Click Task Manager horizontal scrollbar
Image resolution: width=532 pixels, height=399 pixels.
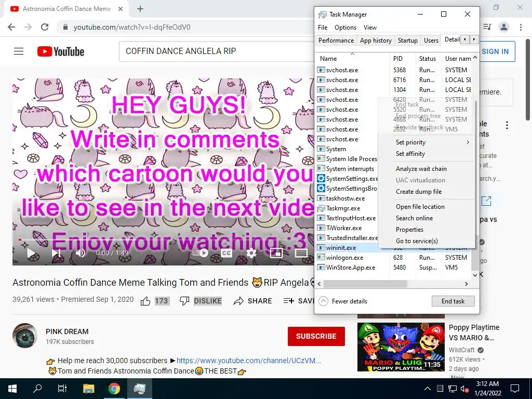click(x=366, y=284)
